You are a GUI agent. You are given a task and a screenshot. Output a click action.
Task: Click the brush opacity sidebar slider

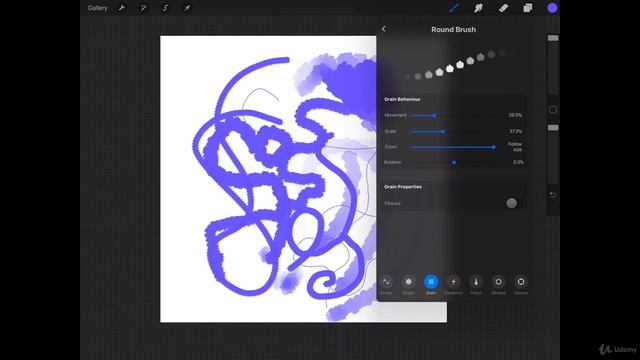click(553, 155)
